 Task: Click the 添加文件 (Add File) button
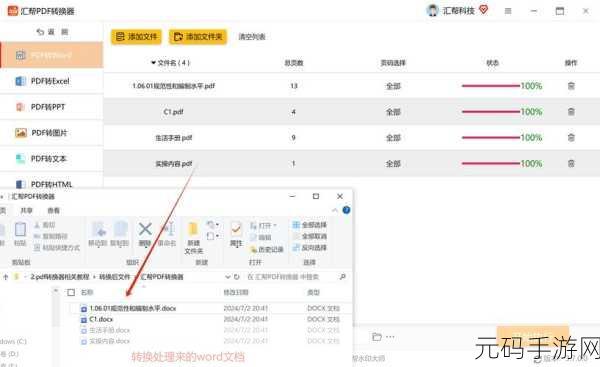click(136, 37)
